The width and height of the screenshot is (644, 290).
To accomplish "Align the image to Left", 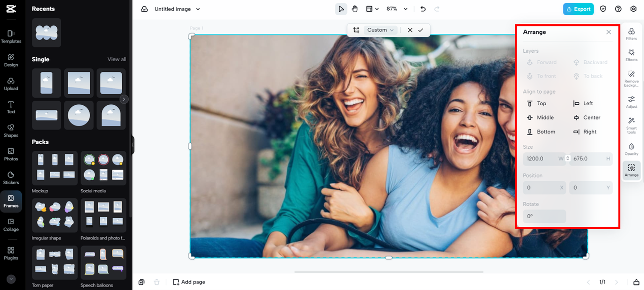I will (583, 103).
